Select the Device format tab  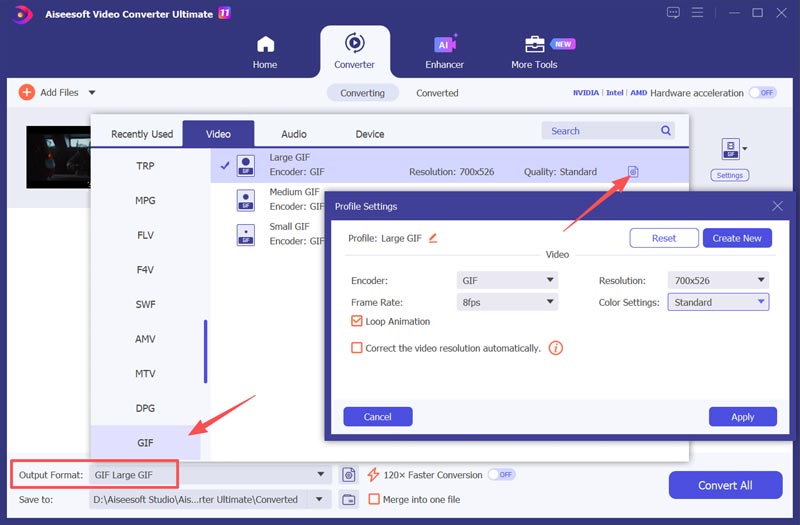369,134
